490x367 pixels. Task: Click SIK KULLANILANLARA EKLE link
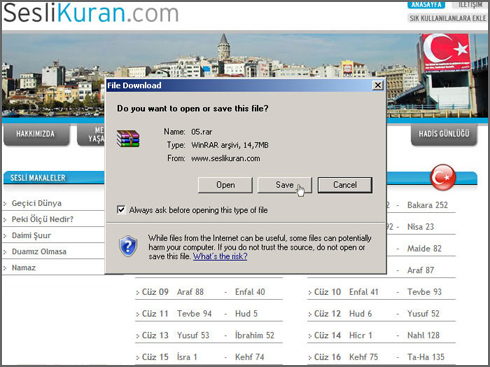coord(448,18)
